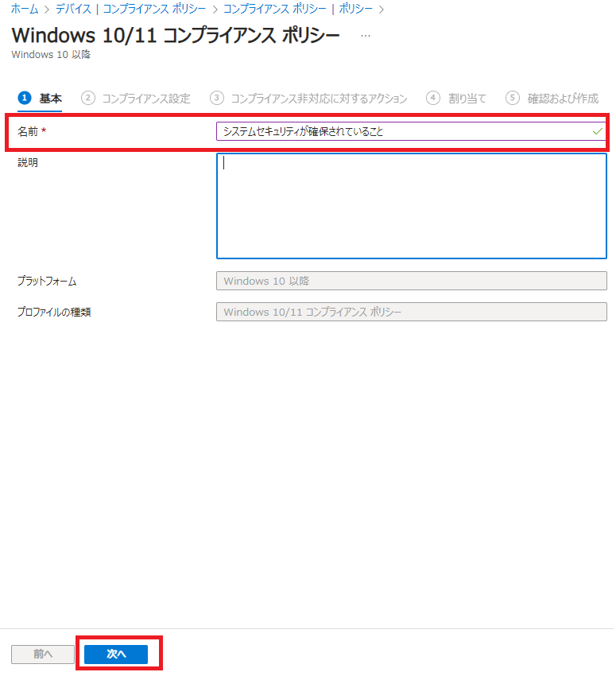Viewport: 616px width, 676px height.
Task: Switch to the 割り当て tab
Action: point(467,99)
